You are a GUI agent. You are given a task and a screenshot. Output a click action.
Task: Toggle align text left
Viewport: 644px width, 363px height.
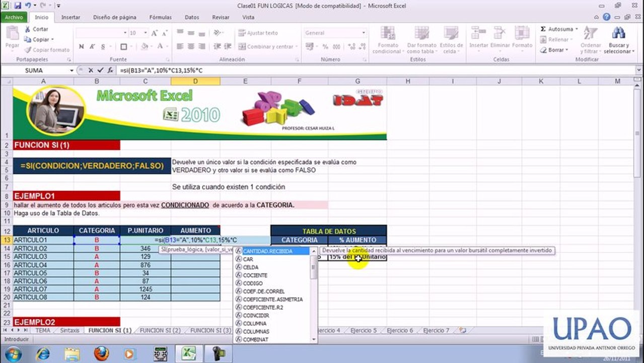(180, 46)
